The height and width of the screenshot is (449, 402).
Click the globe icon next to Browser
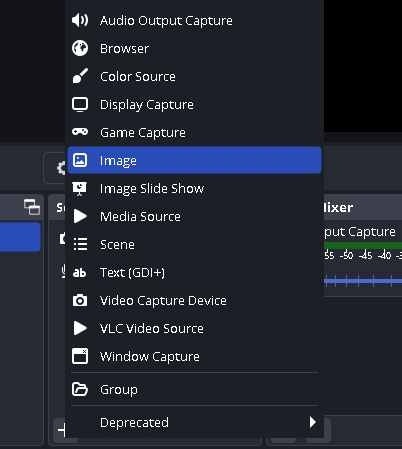80,48
